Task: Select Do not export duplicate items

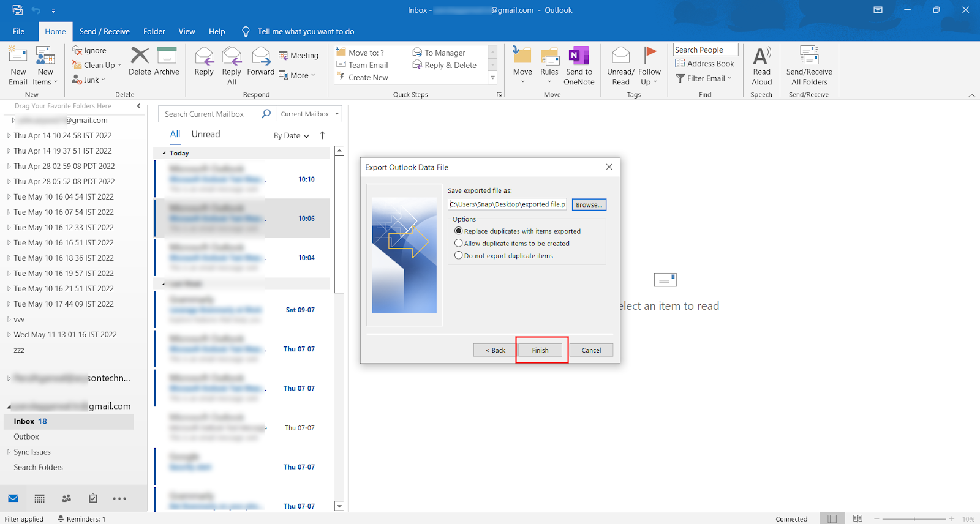Action: (x=459, y=256)
